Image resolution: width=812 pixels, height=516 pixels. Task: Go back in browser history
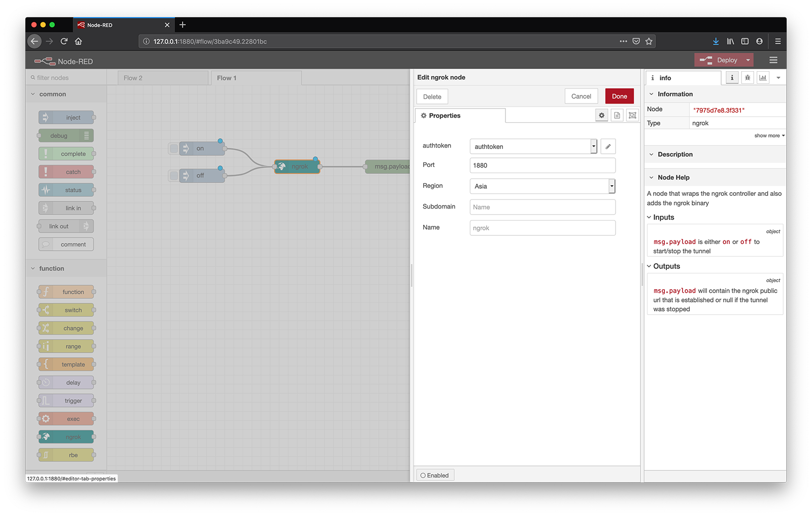click(34, 41)
